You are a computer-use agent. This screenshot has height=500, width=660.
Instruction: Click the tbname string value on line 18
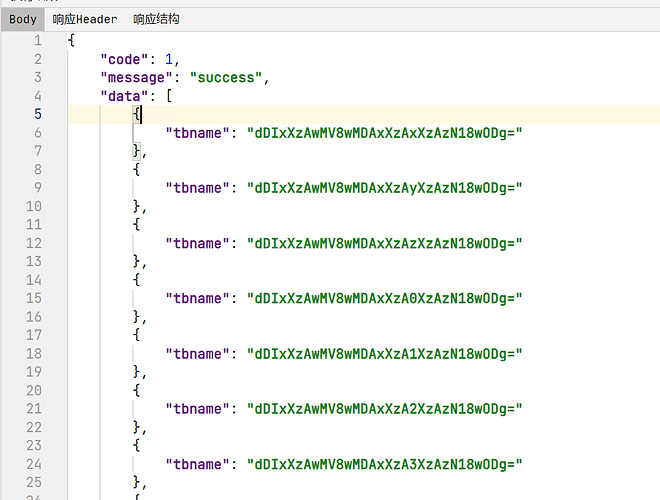click(385, 354)
